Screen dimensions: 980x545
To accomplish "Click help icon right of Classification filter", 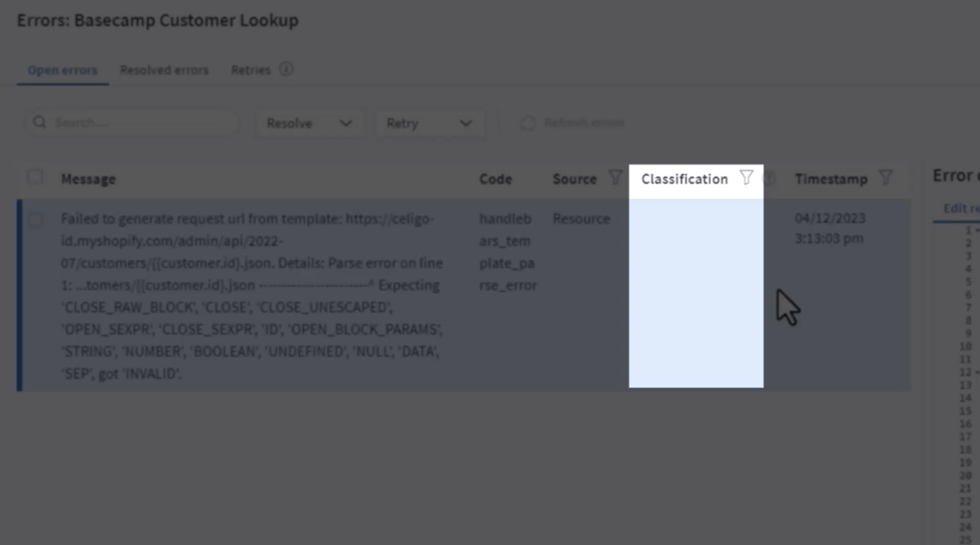I will pos(770,178).
